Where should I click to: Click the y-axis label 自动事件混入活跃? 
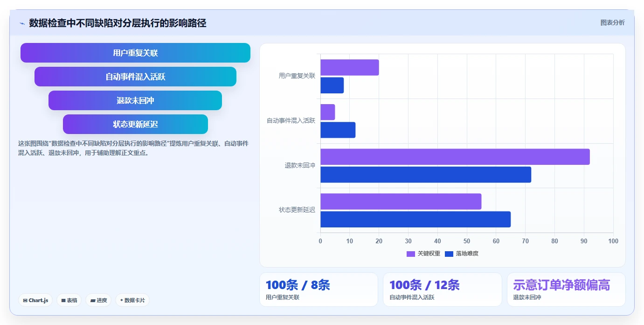291,120
